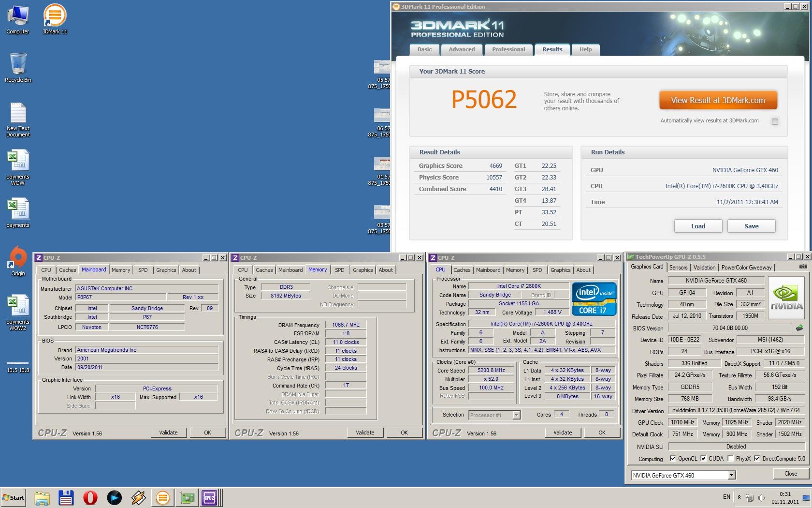
Task: Open Winamp from the taskbar
Action: 139,497
